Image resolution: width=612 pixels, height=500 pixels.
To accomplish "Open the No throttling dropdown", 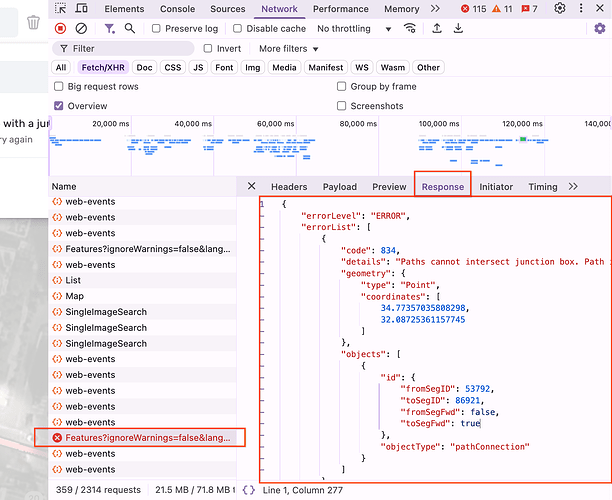I will tap(354, 28).
